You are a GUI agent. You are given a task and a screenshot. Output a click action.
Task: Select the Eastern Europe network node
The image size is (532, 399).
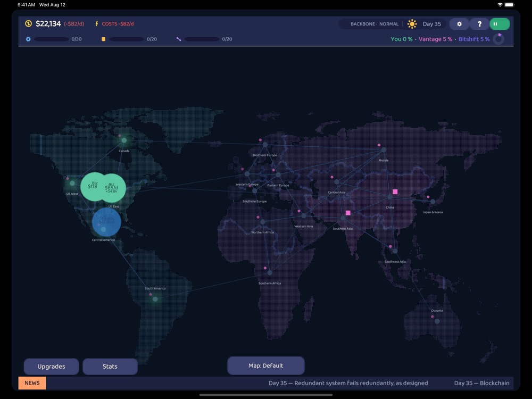[x=278, y=174]
